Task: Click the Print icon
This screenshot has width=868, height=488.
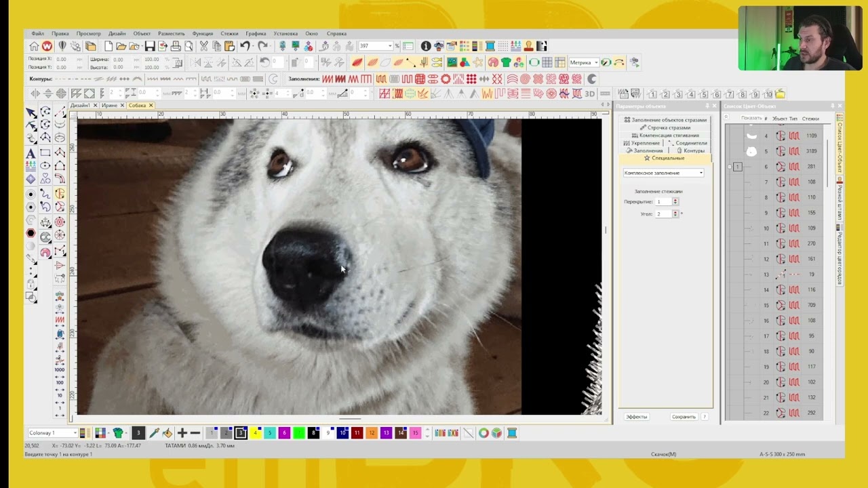Action: click(x=176, y=46)
